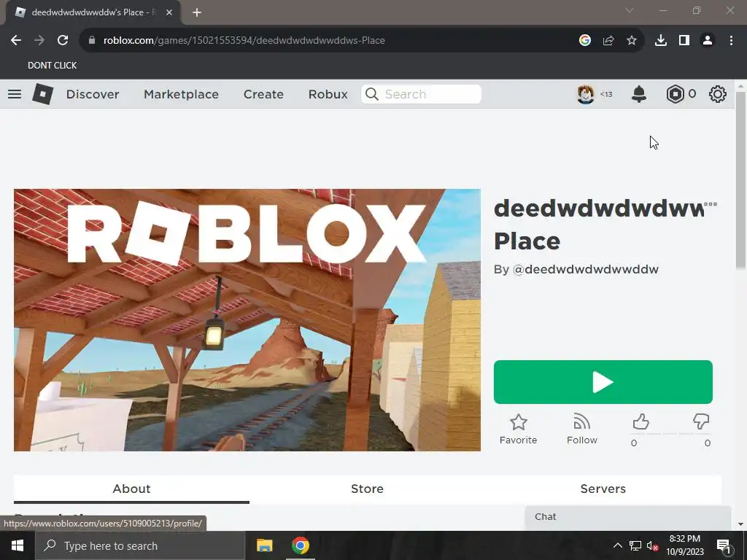The height and width of the screenshot is (560, 747).
Task: Select the About tab
Action: [x=131, y=489]
